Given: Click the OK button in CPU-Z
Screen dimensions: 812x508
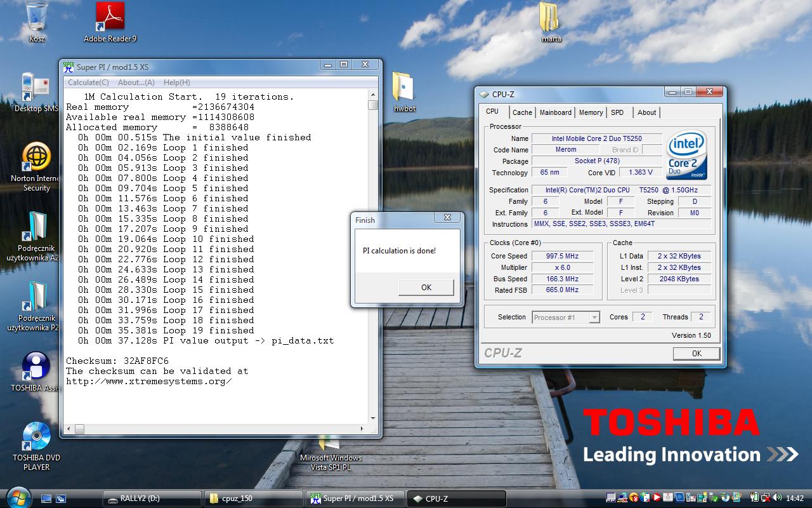Looking at the screenshot, I should coord(697,354).
